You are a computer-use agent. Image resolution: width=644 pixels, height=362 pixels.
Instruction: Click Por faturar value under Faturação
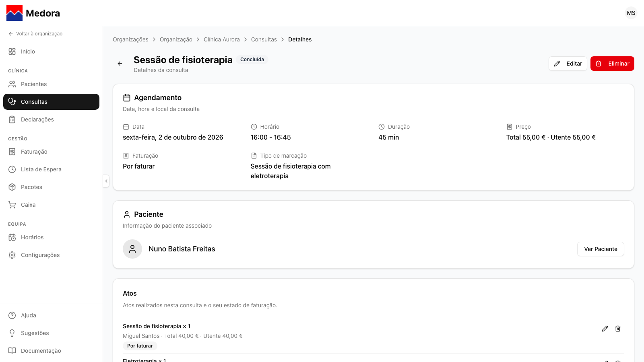point(139,166)
